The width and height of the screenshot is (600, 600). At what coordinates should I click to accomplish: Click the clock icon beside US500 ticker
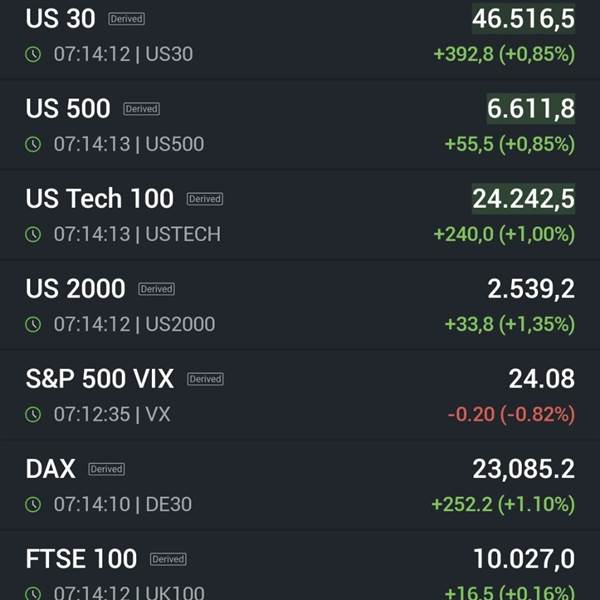click(33, 144)
